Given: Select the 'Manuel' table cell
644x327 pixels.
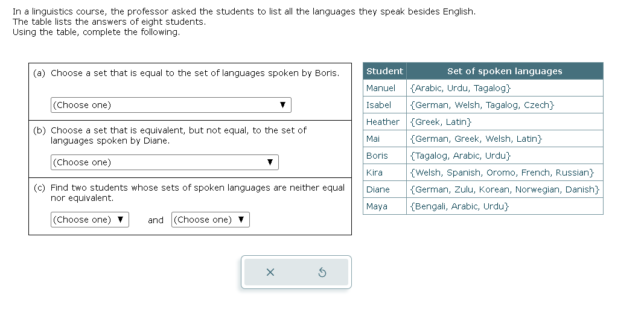Looking at the screenshot, I should pyautogui.click(x=385, y=88).
